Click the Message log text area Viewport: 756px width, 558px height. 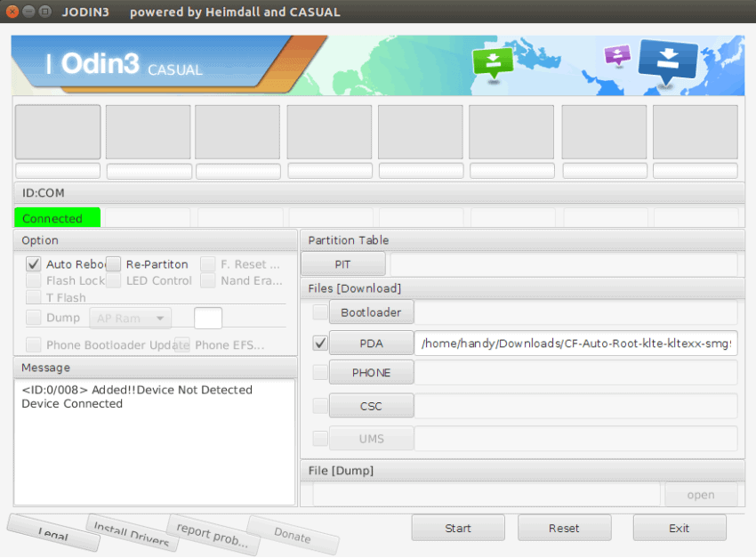(154, 442)
